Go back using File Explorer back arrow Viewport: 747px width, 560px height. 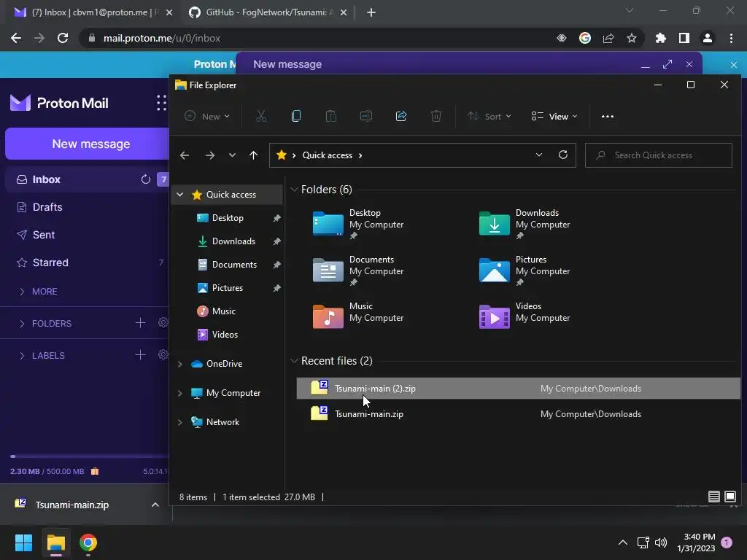185,155
